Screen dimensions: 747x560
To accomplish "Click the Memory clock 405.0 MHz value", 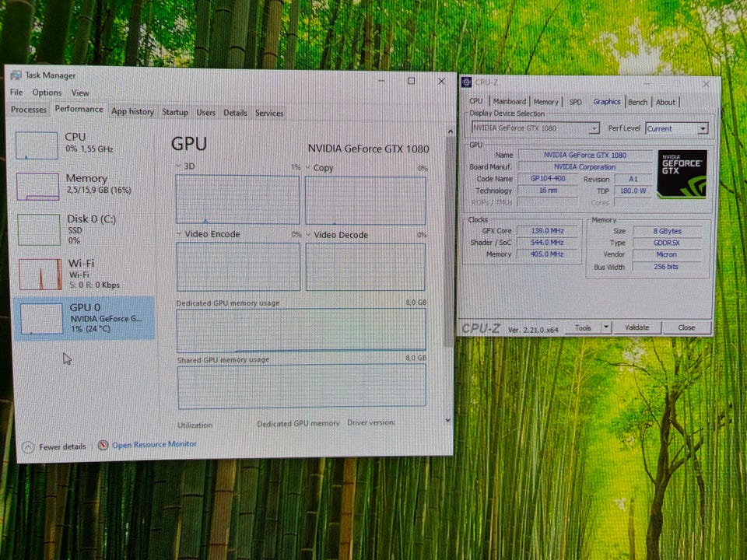I will pyautogui.click(x=547, y=254).
